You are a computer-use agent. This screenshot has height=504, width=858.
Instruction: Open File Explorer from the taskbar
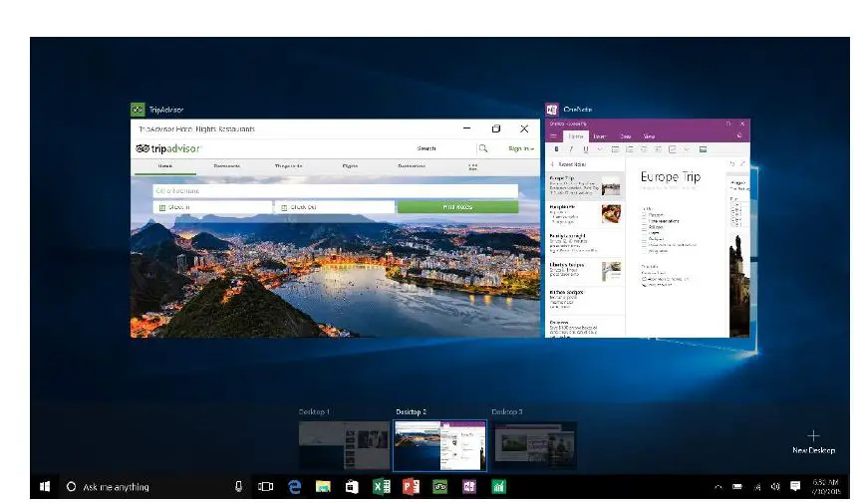[x=323, y=486]
